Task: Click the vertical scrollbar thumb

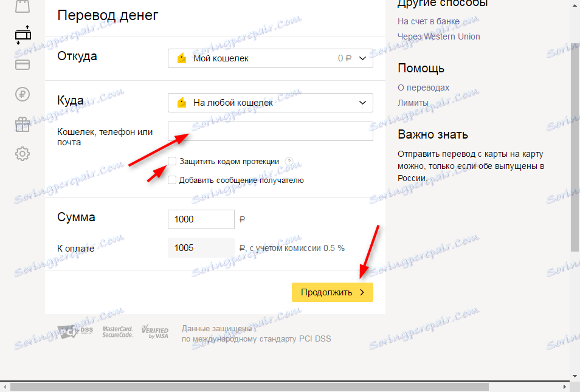Action: pyautogui.click(x=575, y=148)
